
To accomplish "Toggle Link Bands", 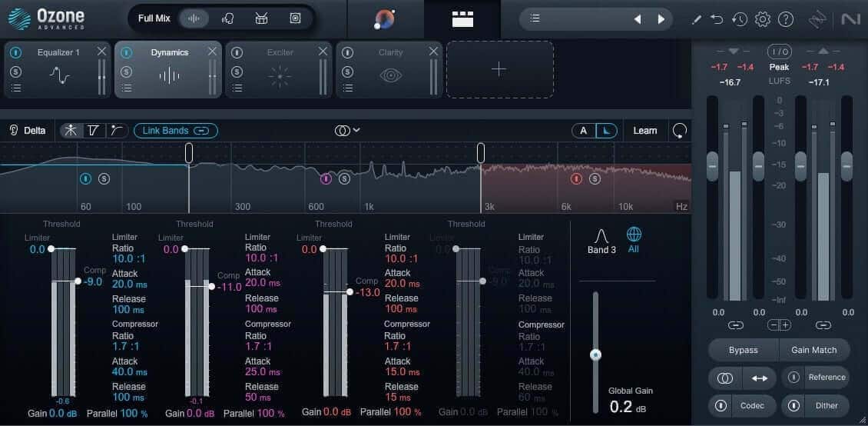I will (x=175, y=131).
